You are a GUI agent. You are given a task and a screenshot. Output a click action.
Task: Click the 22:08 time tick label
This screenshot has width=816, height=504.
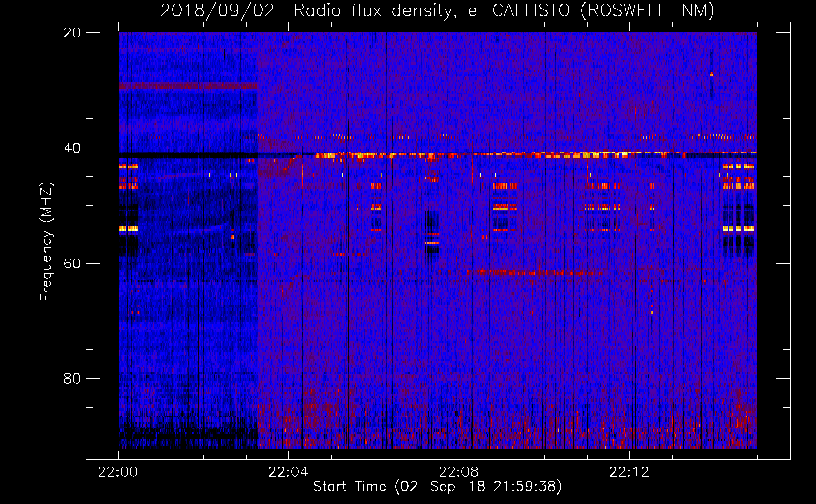[459, 472]
